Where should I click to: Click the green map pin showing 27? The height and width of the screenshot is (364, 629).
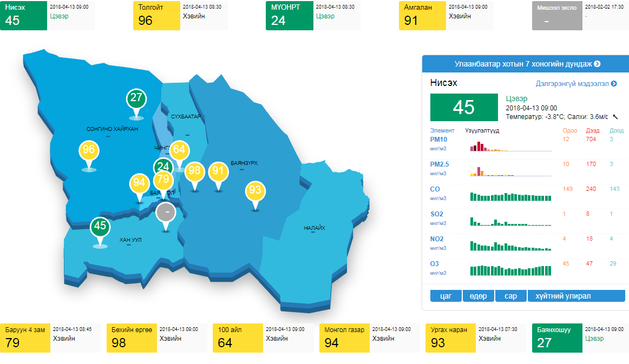point(136,98)
